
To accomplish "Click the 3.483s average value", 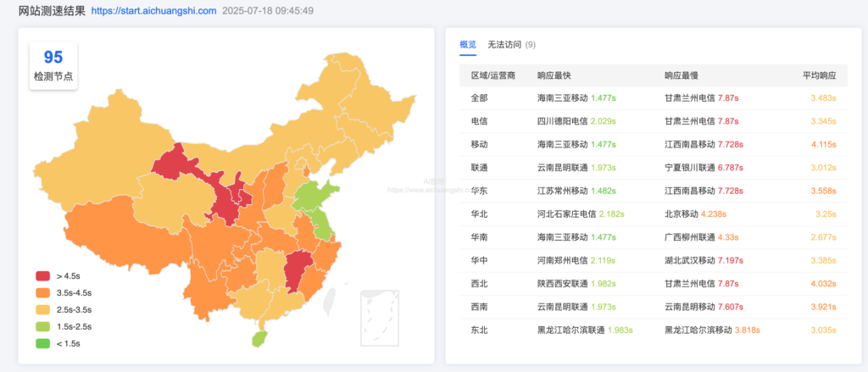I will tap(823, 98).
